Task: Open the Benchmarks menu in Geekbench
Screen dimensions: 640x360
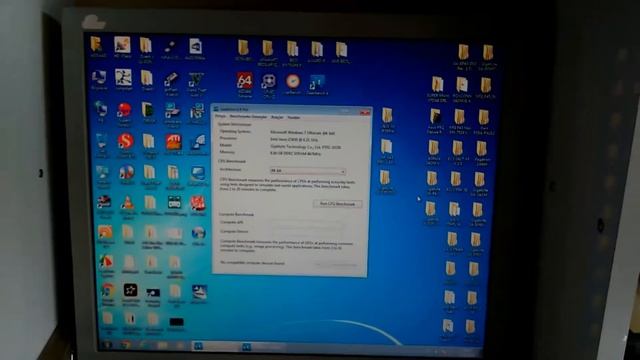Action: tap(248, 117)
